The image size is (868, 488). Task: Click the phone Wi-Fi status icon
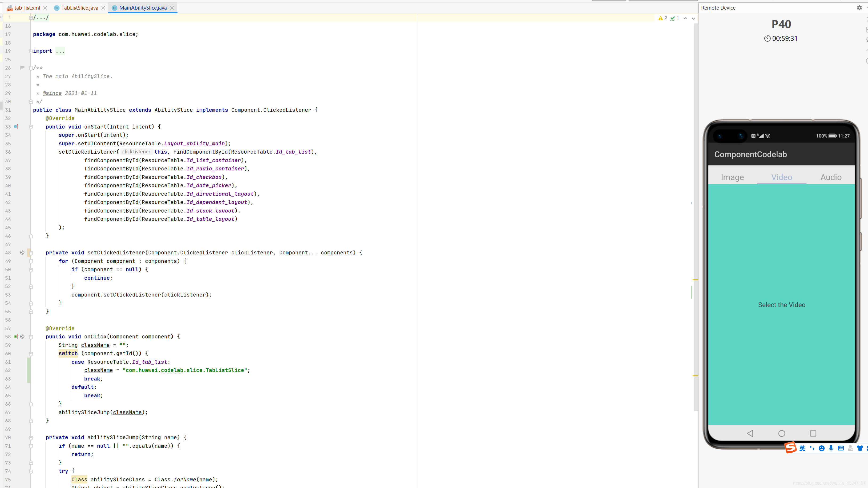768,136
